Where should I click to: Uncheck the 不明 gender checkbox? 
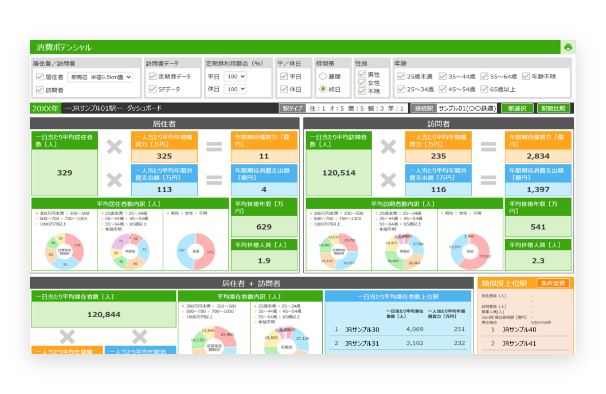pyautogui.click(x=362, y=91)
